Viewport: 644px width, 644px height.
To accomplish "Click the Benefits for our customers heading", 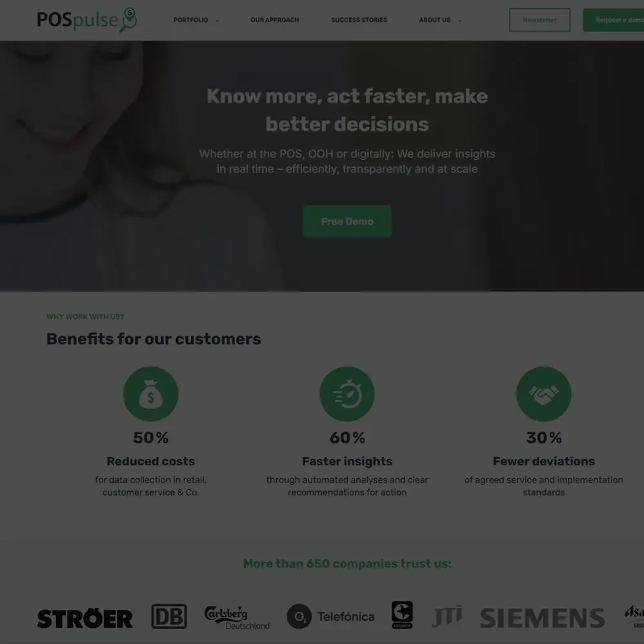I will point(154,339).
